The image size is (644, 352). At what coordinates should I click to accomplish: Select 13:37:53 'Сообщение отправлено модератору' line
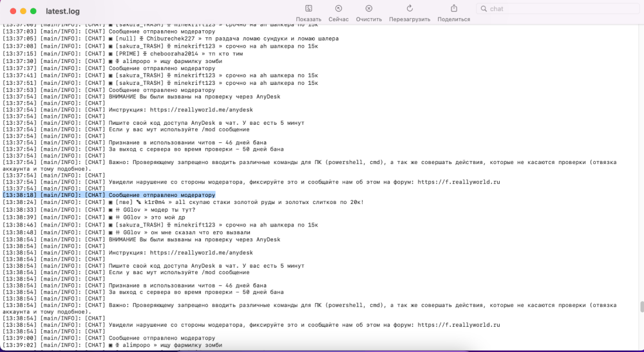click(x=109, y=90)
